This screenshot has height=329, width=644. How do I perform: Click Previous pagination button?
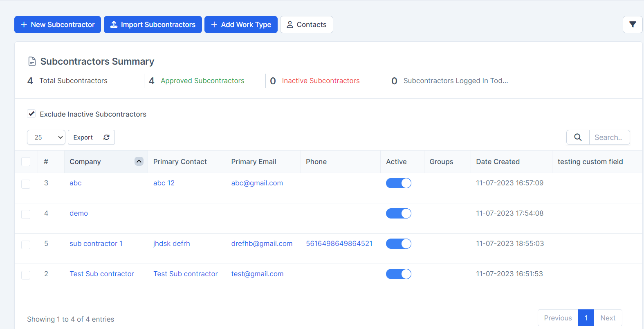pyautogui.click(x=558, y=318)
